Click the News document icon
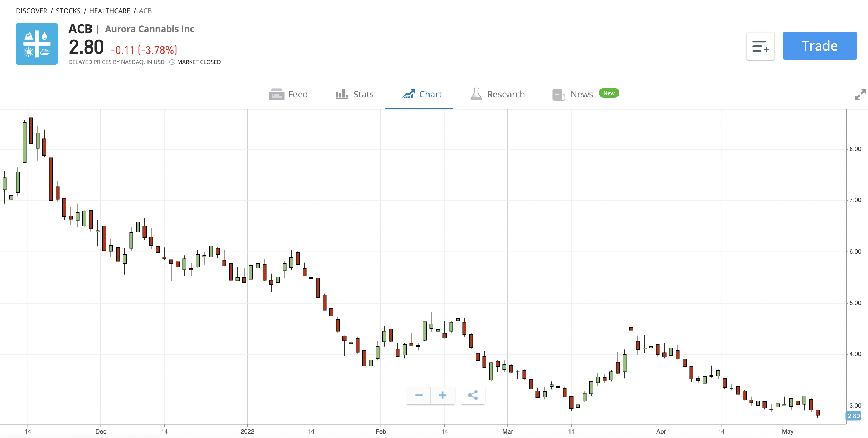The width and height of the screenshot is (868, 438). [559, 95]
